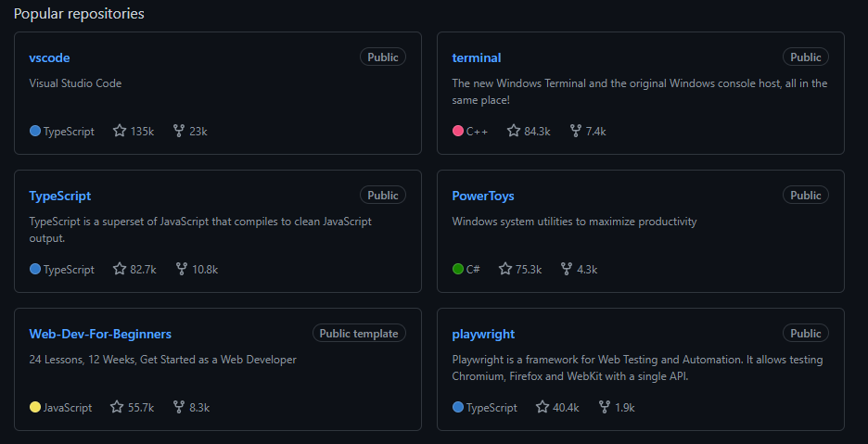
Task: Click the Public badge on playwright card
Action: (x=806, y=334)
